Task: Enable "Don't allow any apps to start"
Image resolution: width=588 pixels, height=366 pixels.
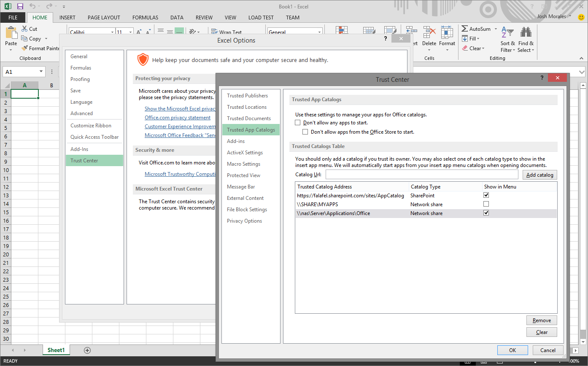Action: coord(298,122)
